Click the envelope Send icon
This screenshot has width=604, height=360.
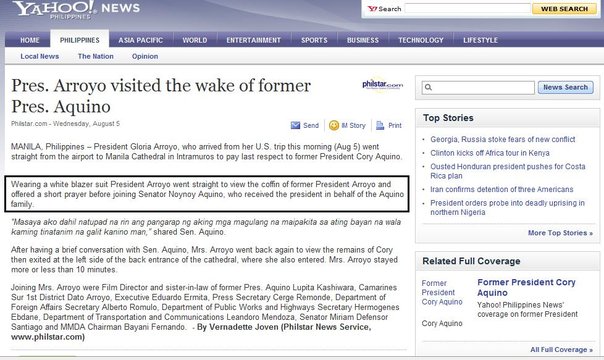(x=295, y=126)
